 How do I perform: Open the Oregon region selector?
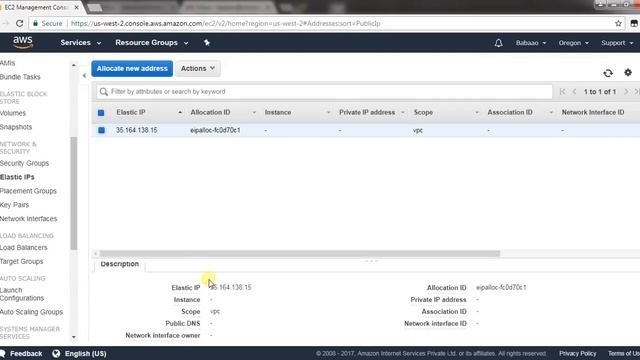click(x=573, y=43)
